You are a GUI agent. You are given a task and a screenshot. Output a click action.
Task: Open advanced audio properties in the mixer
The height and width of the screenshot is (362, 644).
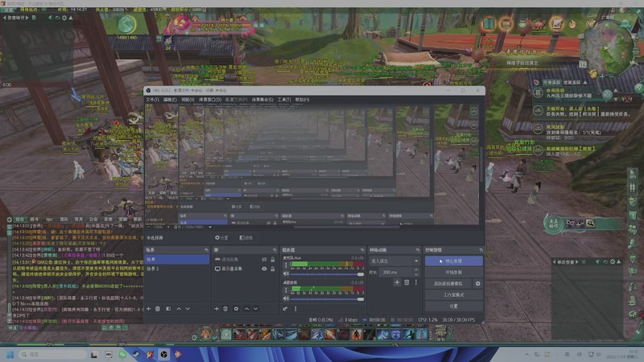pos(285,309)
